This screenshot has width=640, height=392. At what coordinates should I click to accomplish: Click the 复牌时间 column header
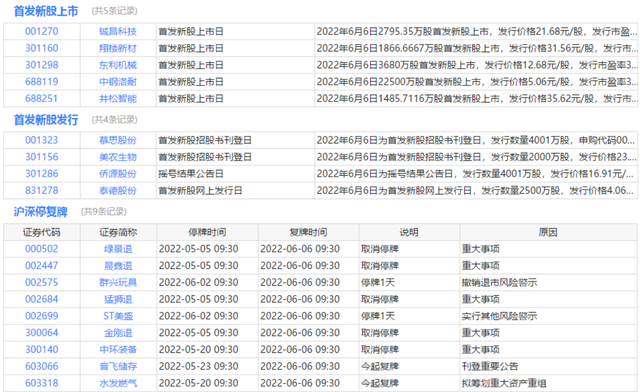click(x=308, y=232)
